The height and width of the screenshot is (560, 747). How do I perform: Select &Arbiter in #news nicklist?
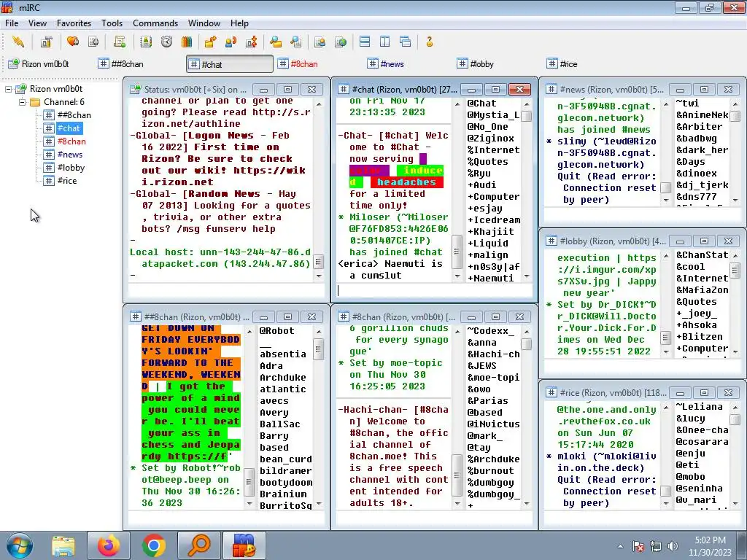pyautogui.click(x=701, y=127)
